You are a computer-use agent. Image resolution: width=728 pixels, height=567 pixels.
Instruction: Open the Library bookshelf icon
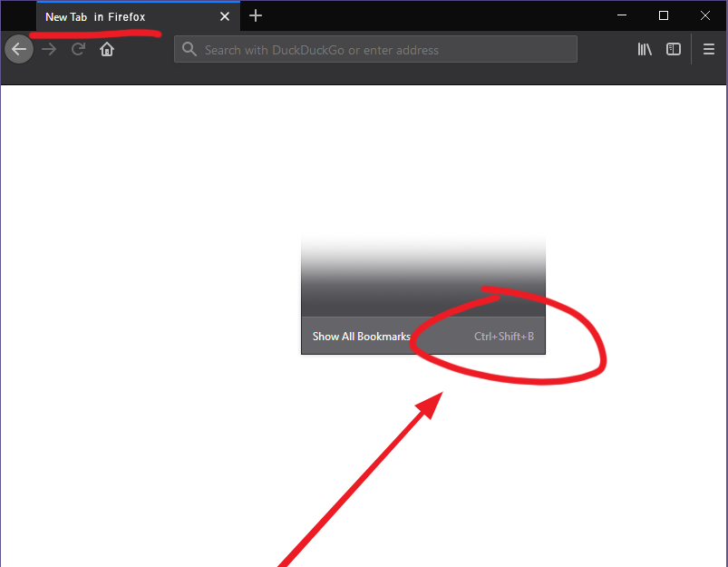pyautogui.click(x=645, y=49)
